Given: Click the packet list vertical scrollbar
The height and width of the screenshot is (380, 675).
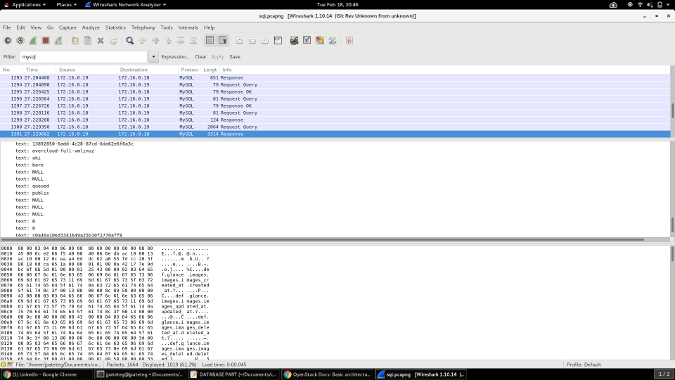Looking at the screenshot, I should click(672, 102).
